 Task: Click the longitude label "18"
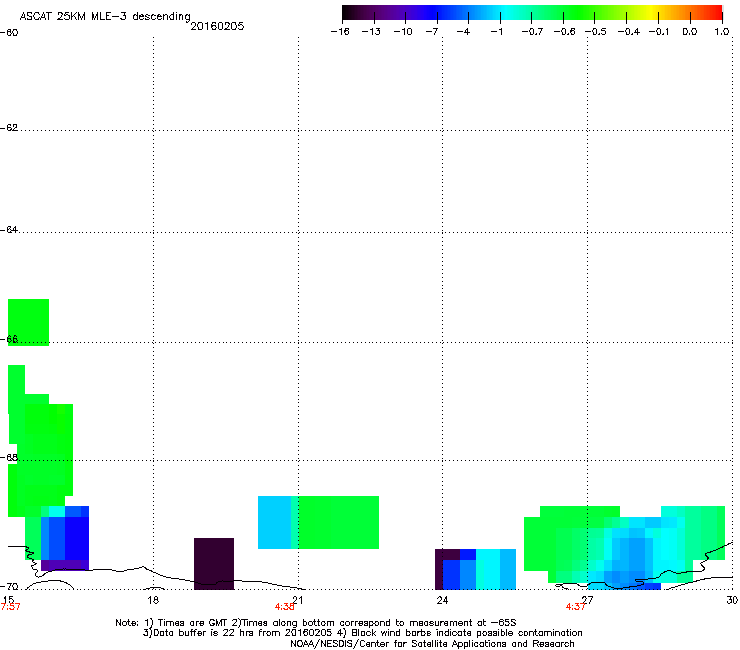(153, 600)
